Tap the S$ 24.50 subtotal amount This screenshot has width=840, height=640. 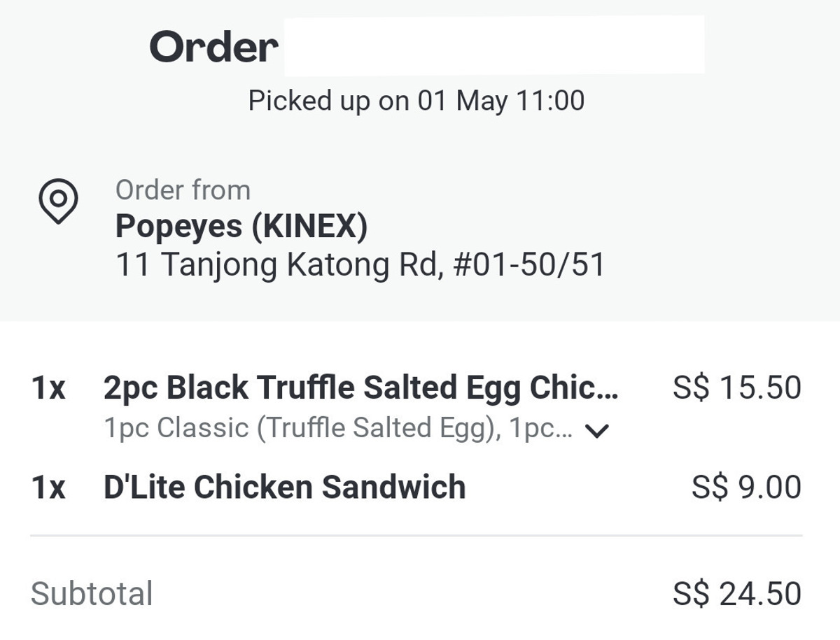click(737, 594)
